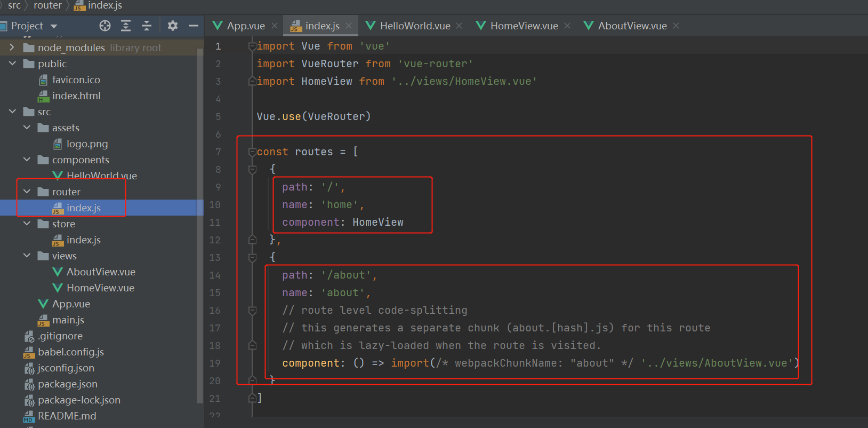The width and height of the screenshot is (868, 428).
Task: Click 'VueRouter' inside Vue.use call
Action: pyautogui.click(x=336, y=116)
